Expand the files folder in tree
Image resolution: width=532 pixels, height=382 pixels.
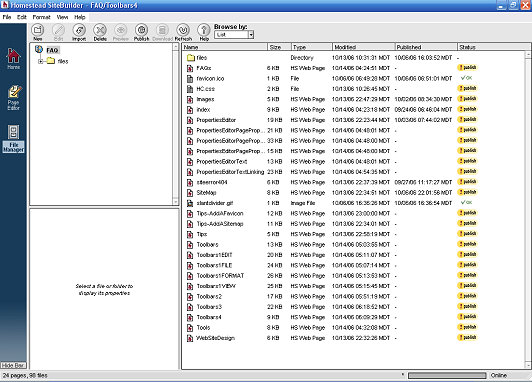pyautogui.click(x=41, y=61)
